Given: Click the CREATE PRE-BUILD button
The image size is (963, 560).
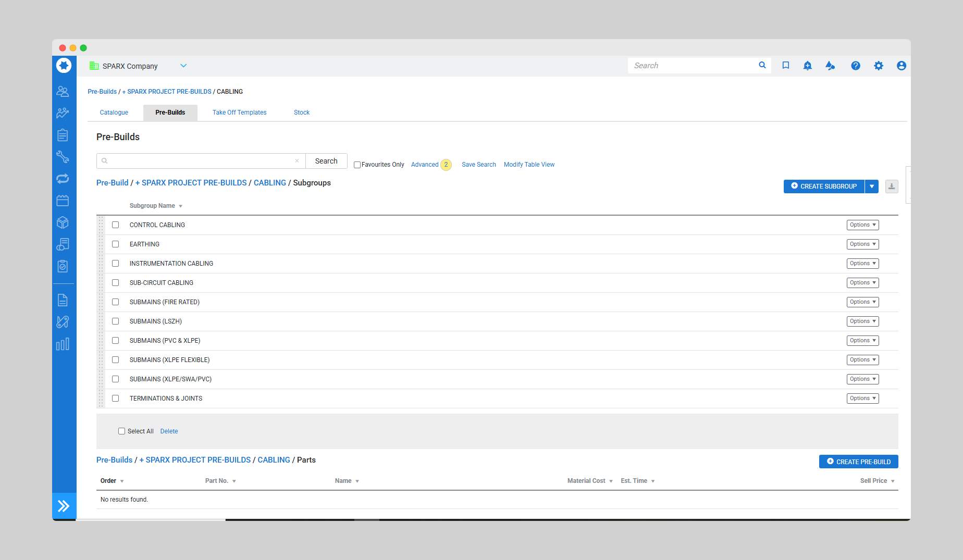Looking at the screenshot, I should point(859,462).
